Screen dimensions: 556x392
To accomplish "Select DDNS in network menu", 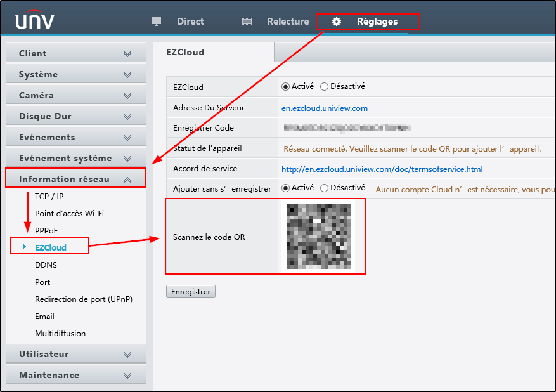I will 46,265.
